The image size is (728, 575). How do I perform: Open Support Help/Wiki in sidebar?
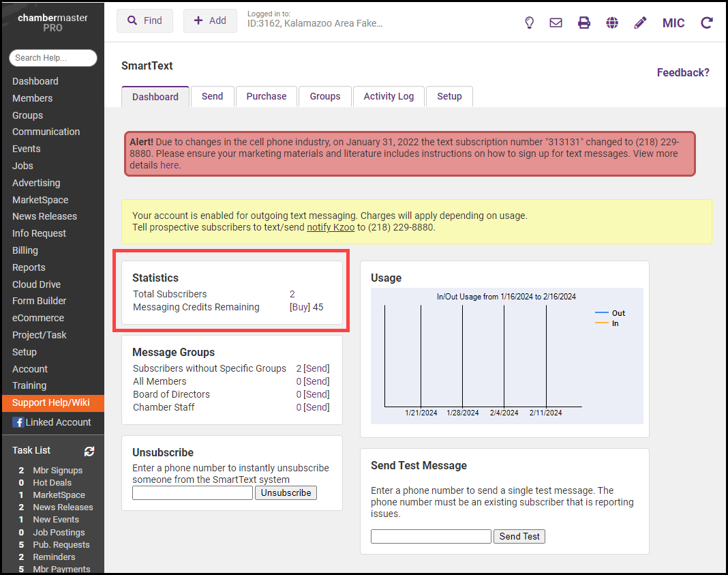tap(51, 402)
